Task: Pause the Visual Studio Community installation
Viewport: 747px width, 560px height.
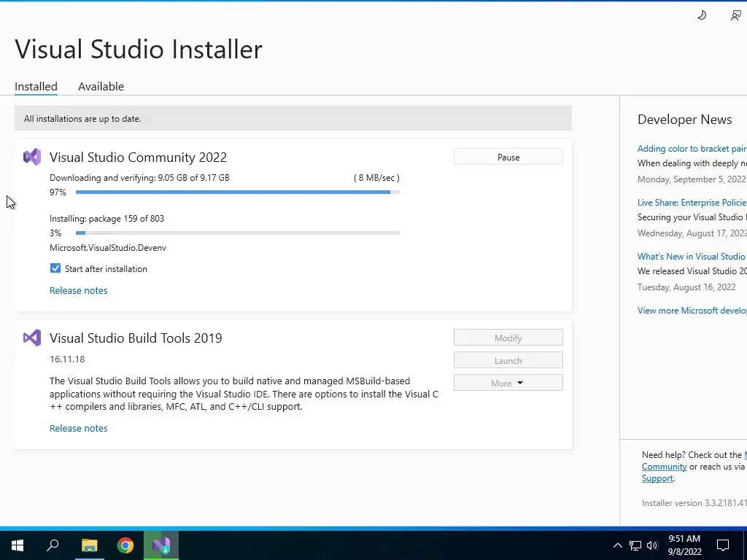Action: (x=508, y=157)
